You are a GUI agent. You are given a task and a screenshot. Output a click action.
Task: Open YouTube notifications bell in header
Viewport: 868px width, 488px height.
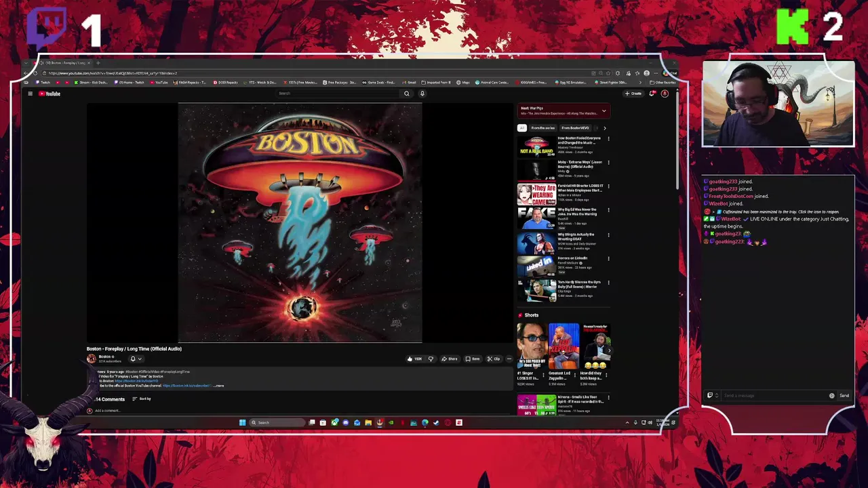coord(652,94)
